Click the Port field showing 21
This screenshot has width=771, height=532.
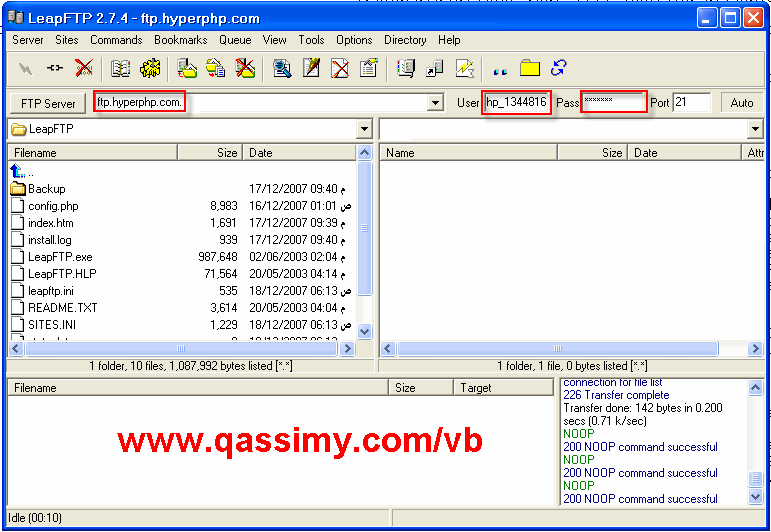691,102
